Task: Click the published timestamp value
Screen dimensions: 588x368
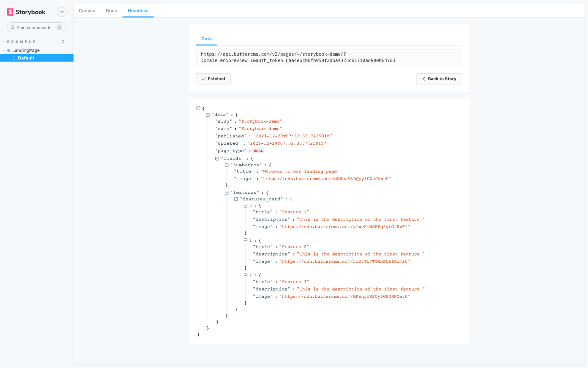Action: pos(293,136)
